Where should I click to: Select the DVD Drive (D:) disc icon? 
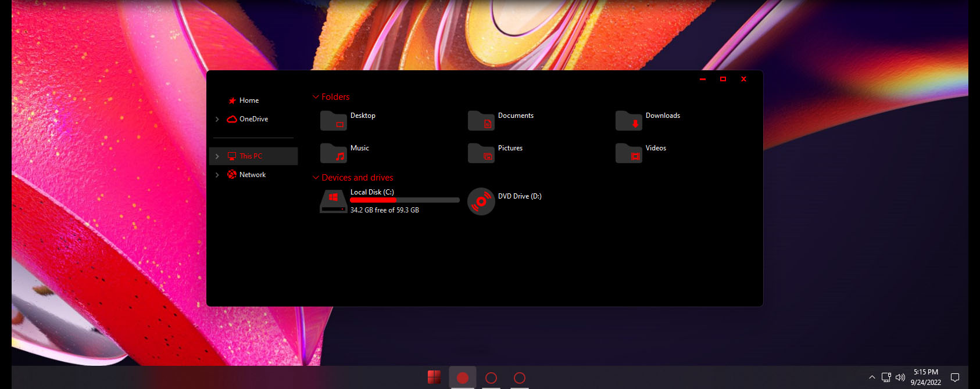point(481,201)
